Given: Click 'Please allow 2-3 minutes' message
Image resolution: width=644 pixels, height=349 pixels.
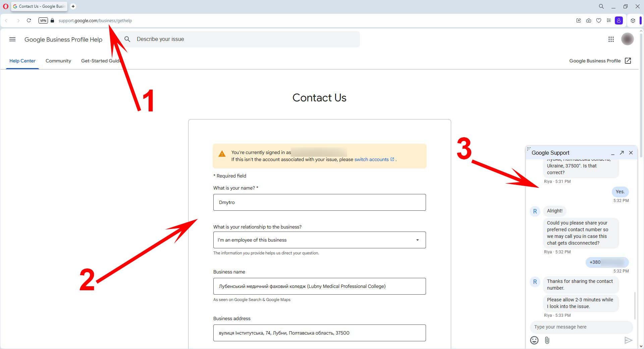Looking at the screenshot, I should coord(581,303).
